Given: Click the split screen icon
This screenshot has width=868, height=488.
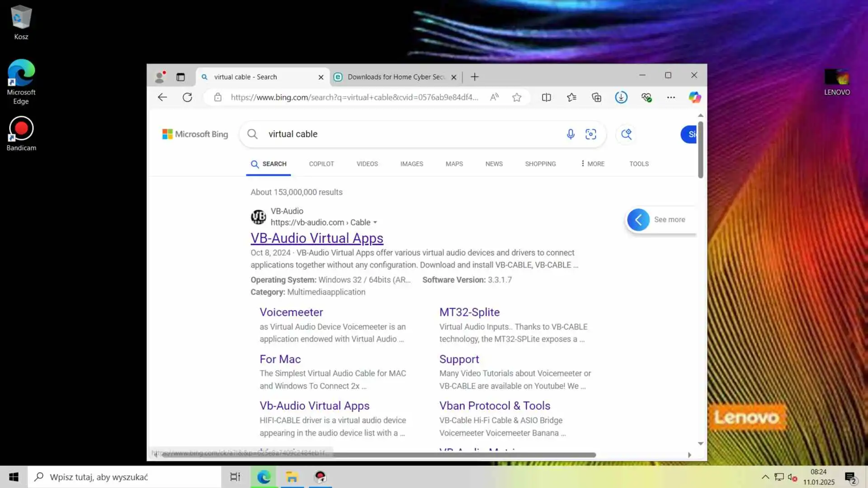Looking at the screenshot, I should [x=547, y=97].
